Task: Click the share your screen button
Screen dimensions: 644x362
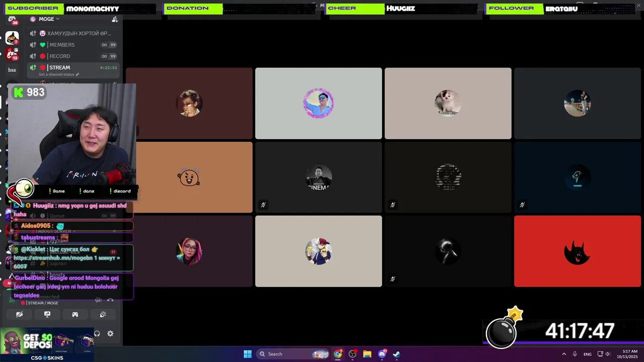Action: (x=47, y=314)
